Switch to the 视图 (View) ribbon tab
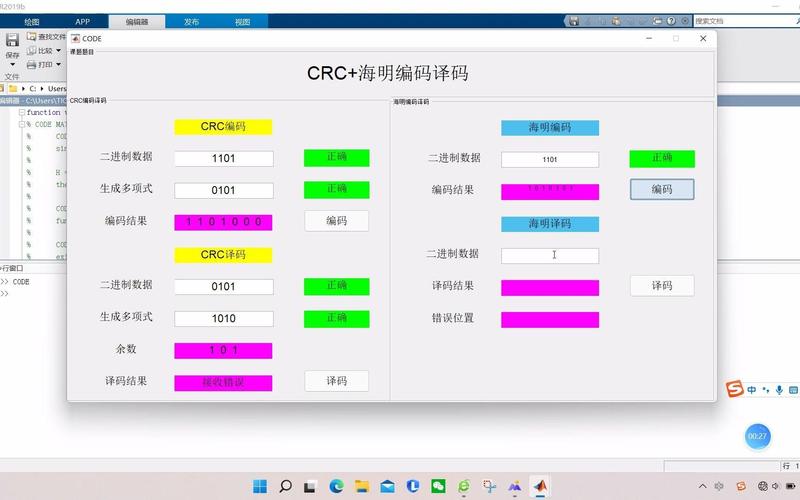 point(242,22)
